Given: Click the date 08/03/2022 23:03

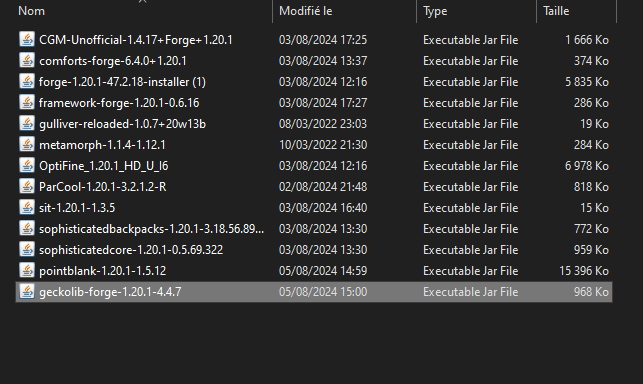Looking at the screenshot, I should [323, 124].
